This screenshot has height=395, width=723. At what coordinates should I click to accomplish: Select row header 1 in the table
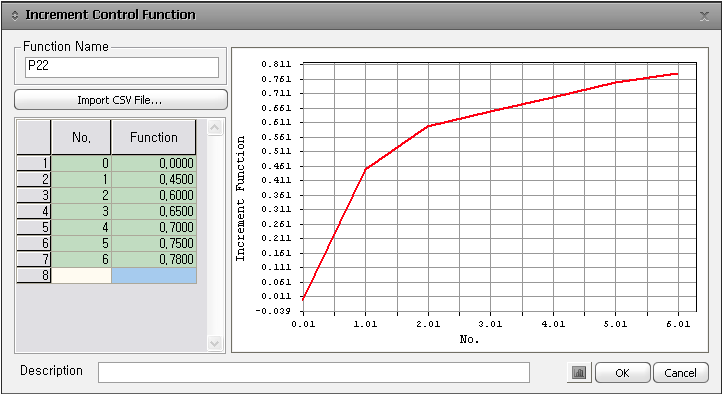click(34, 163)
